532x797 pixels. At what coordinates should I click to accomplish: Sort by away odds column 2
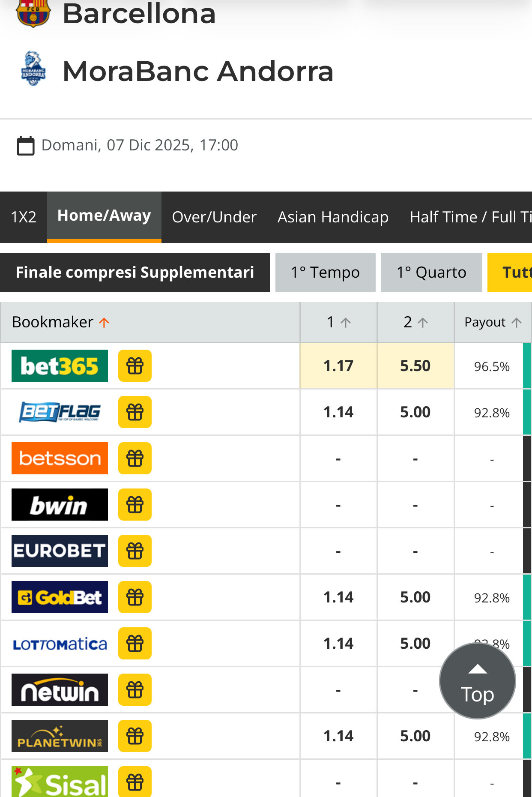click(x=415, y=322)
